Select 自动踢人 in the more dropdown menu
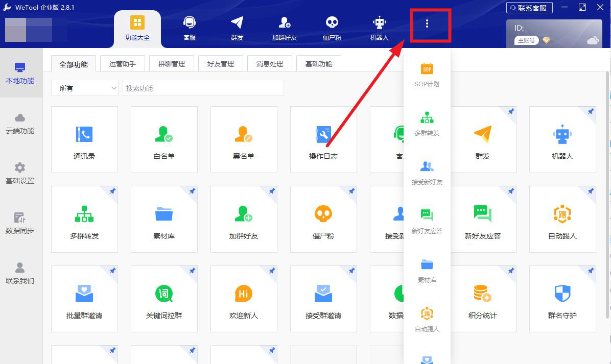This screenshot has height=364, width=611. click(427, 320)
